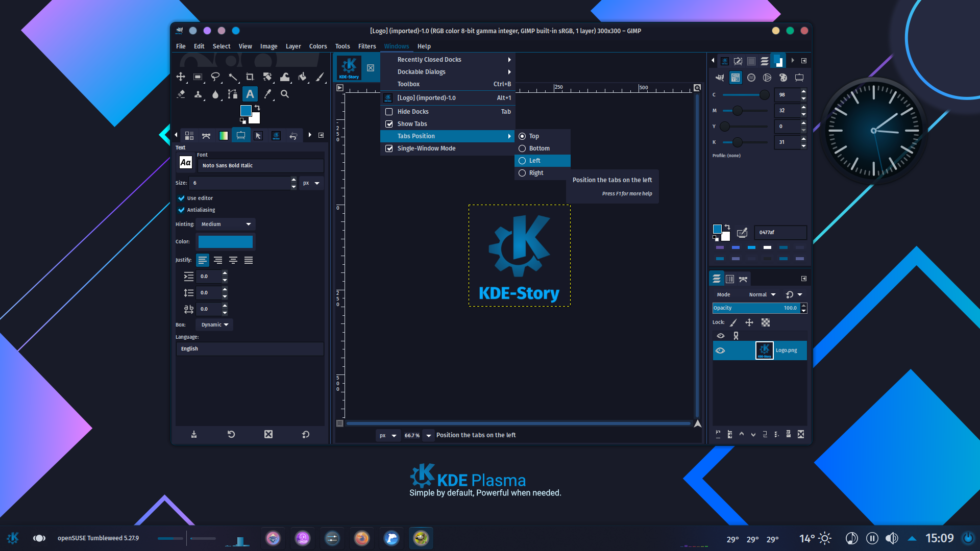
Task: Select the Free Select lasso tool
Action: point(215,77)
